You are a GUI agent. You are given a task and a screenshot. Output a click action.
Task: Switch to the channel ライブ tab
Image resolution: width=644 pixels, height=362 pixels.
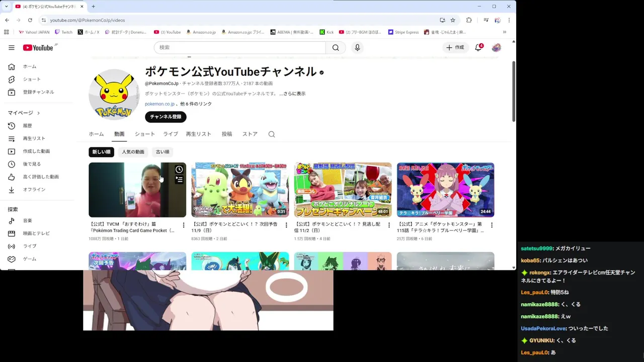[171, 134]
